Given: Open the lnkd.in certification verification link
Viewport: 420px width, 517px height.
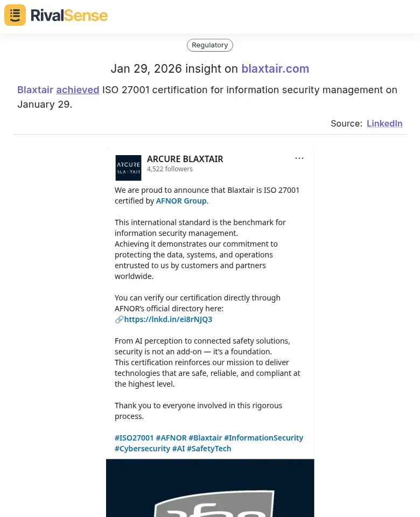Looking at the screenshot, I should pos(168,319).
